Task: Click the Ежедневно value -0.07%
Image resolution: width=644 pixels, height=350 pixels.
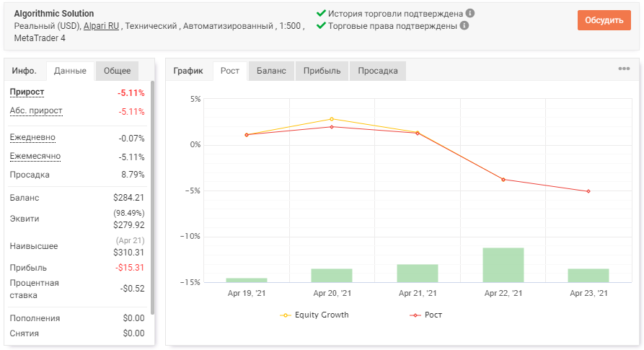Action: (131, 139)
